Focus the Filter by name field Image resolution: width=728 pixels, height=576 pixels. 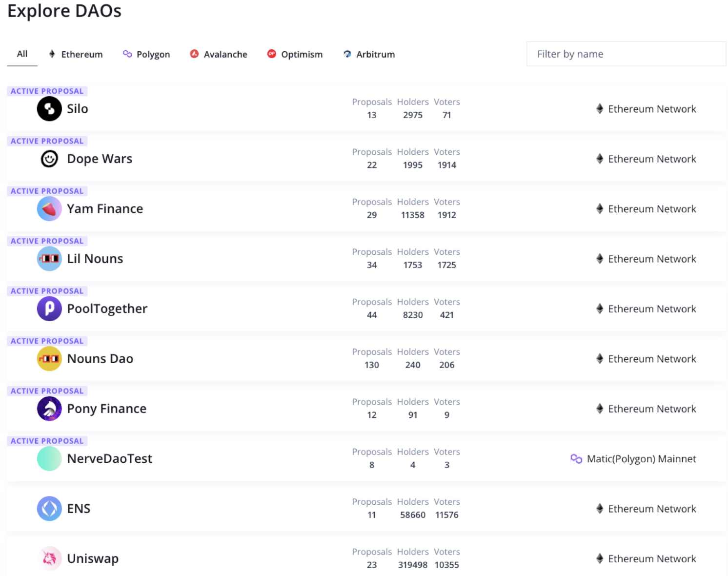pyautogui.click(x=626, y=54)
